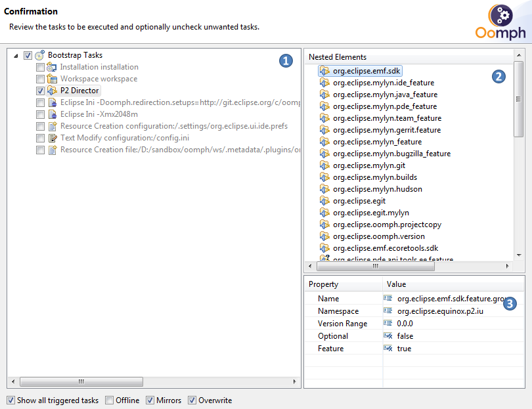Click the Oomph logo
The width and height of the screenshot is (532, 409).
(500, 23)
